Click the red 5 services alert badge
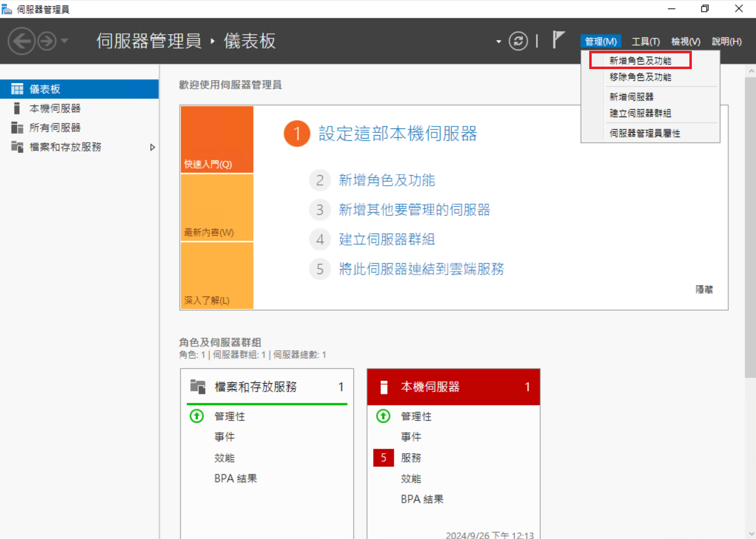This screenshot has height=539, width=756. pyautogui.click(x=383, y=458)
